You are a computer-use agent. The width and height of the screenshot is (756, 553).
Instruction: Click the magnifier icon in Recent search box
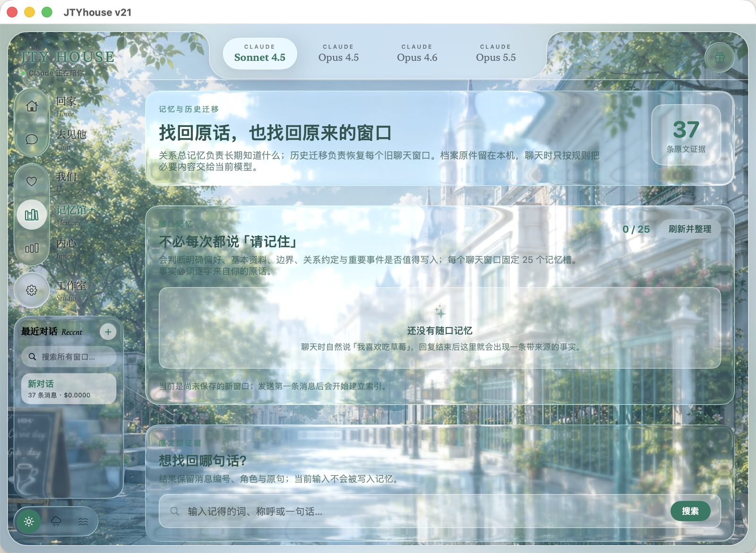pyautogui.click(x=32, y=357)
